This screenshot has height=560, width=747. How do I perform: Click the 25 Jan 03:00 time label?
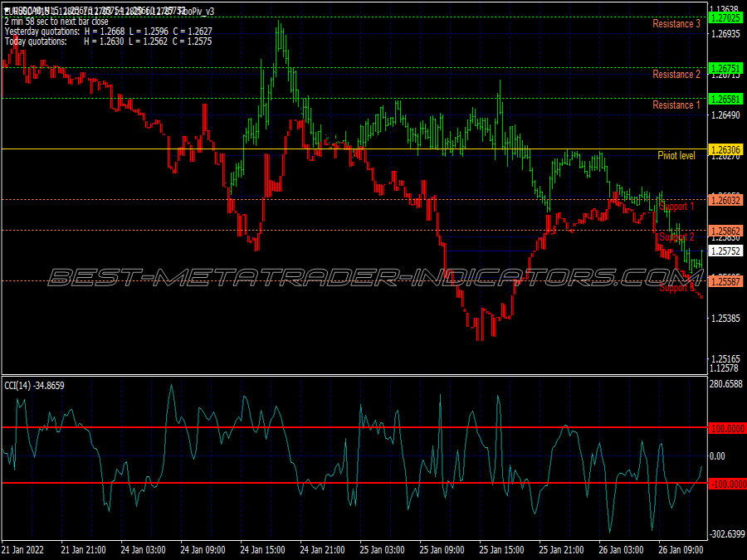[x=382, y=550]
